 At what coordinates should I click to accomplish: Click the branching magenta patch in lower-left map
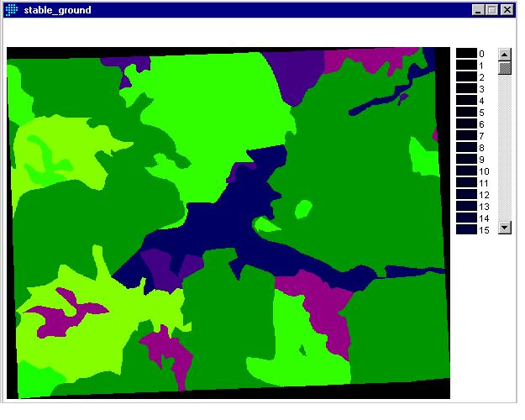click(x=67, y=309)
